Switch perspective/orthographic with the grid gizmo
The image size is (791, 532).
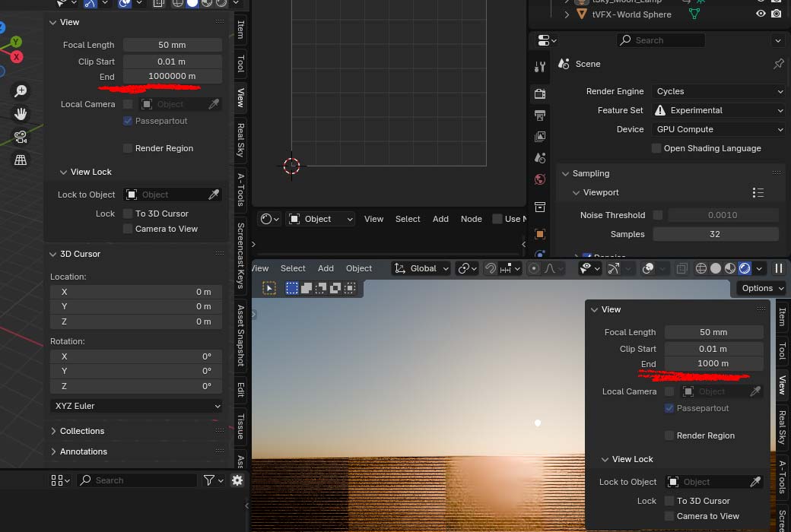[x=21, y=160]
